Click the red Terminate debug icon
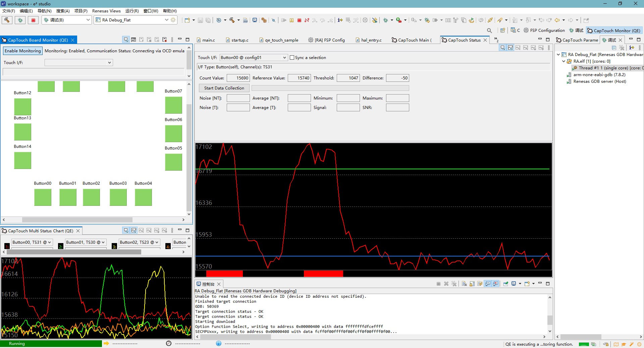Screen dimensions: 644x348 [299, 20]
